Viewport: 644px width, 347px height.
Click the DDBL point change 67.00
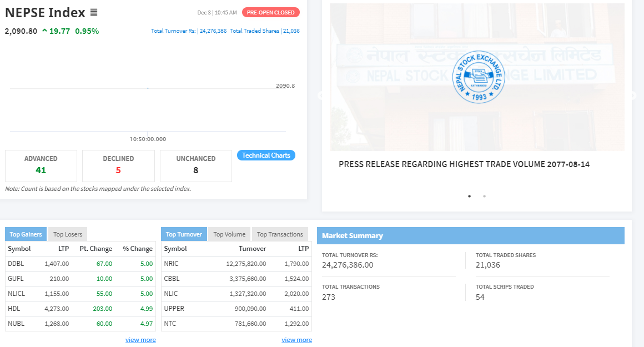pyautogui.click(x=104, y=264)
